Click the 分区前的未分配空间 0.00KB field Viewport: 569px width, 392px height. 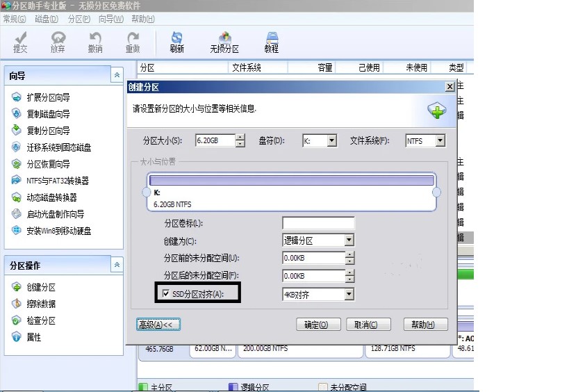coord(314,258)
